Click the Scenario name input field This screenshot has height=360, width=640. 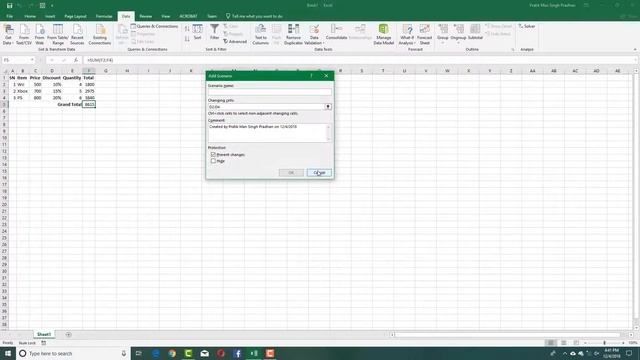269,92
